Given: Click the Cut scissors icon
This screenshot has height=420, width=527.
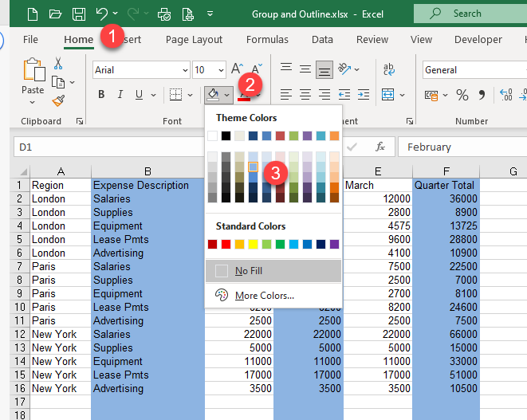Looking at the screenshot, I should coord(58,64).
